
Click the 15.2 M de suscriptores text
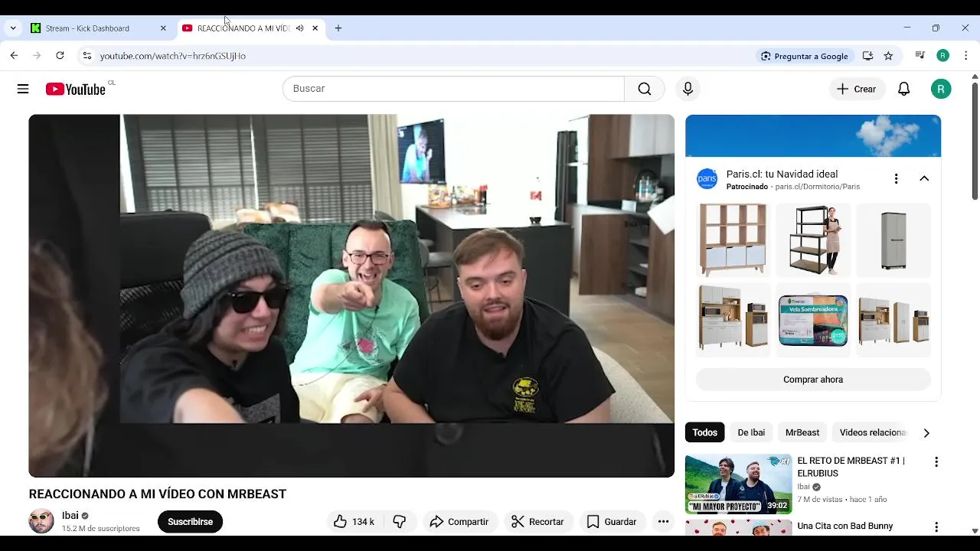click(x=101, y=529)
